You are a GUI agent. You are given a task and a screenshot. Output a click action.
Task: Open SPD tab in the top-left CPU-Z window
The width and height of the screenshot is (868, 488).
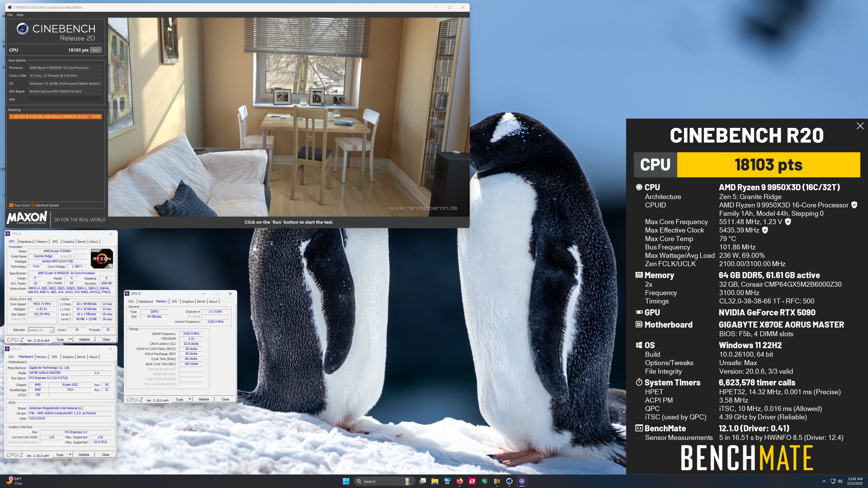pos(55,242)
